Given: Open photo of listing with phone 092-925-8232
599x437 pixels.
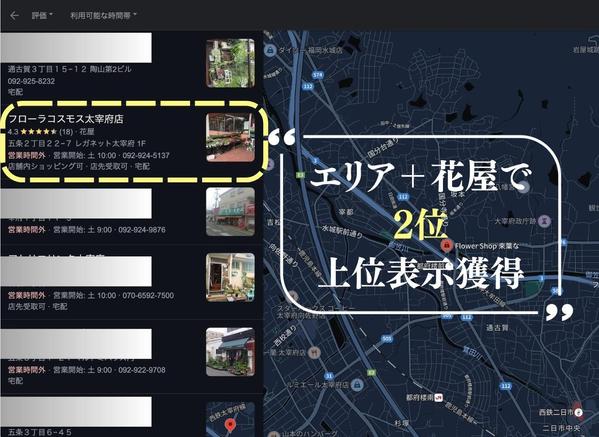Looking at the screenshot, I should click(x=230, y=63).
